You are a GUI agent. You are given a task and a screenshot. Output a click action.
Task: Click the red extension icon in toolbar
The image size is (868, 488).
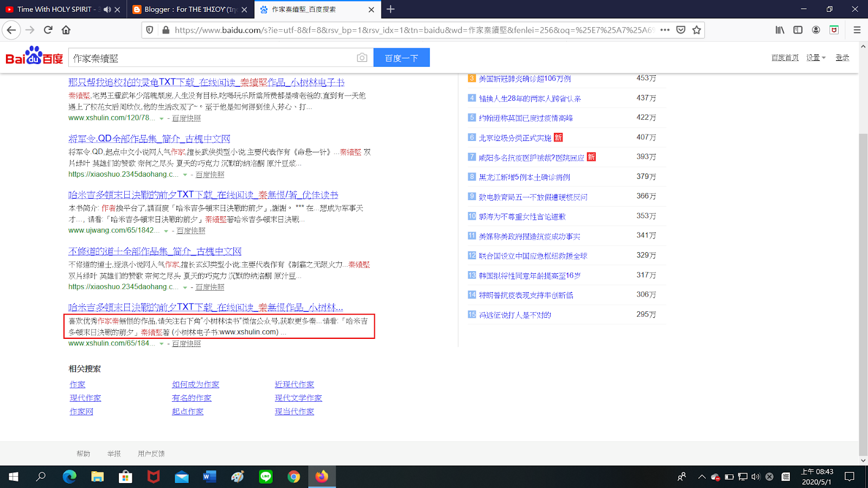click(834, 30)
